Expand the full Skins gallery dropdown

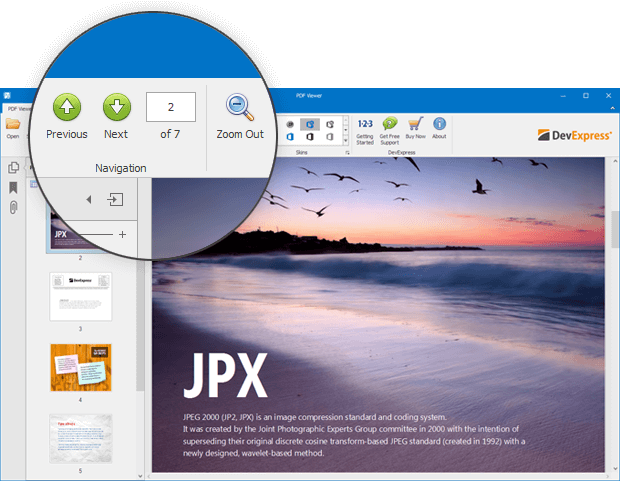point(346,140)
